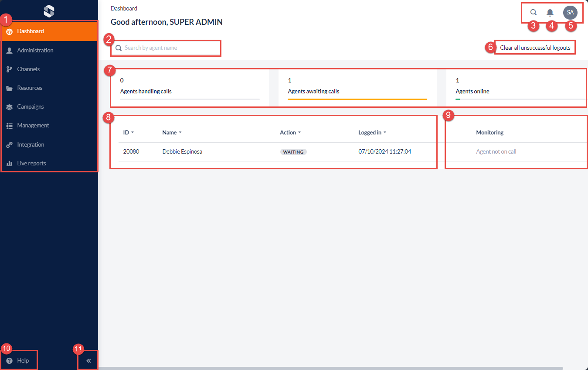
Task: Click the search magnifier icon in header
Action: pos(533,13)
